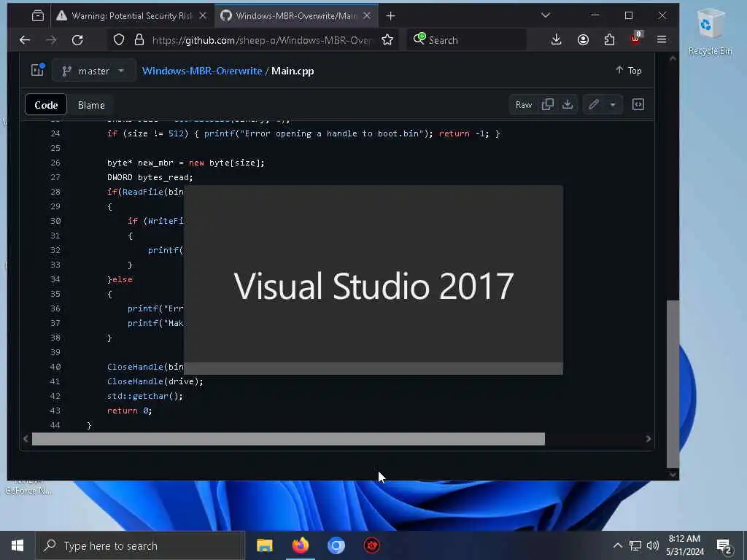Switch to the Warning: Potential Security Risk tab
The height and width of the screenshot is (560, 747).
pyautogui.click(x=131, y=16)
